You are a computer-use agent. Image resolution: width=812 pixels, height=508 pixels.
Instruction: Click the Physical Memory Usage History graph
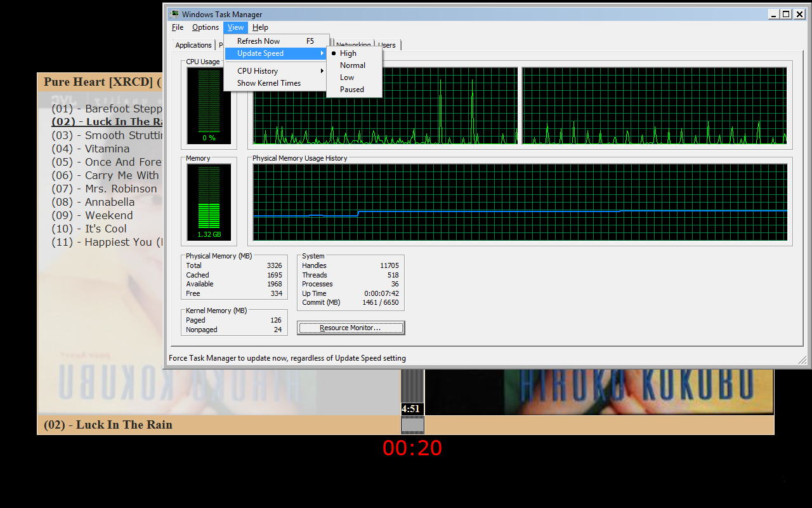520,203
